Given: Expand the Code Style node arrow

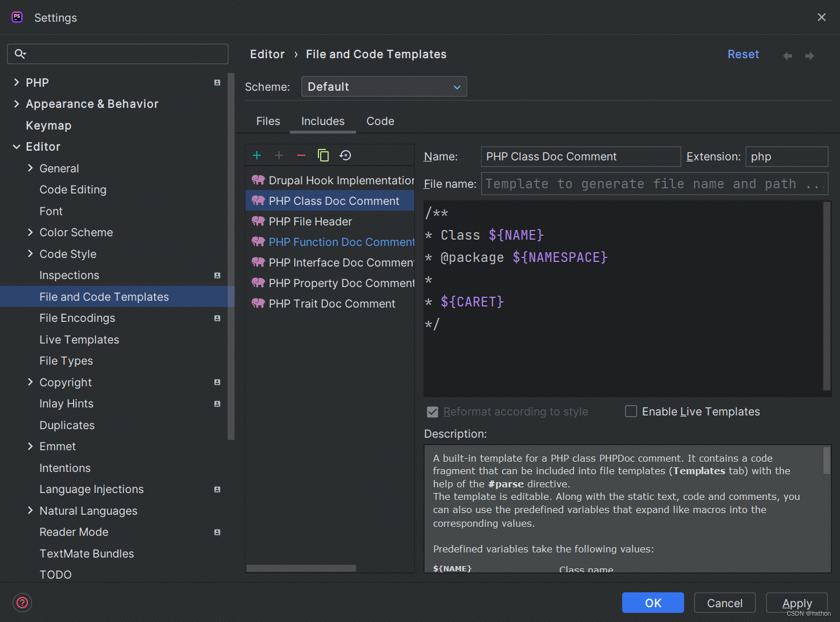Looking at the screenshot, I should (x=30, y=253).
